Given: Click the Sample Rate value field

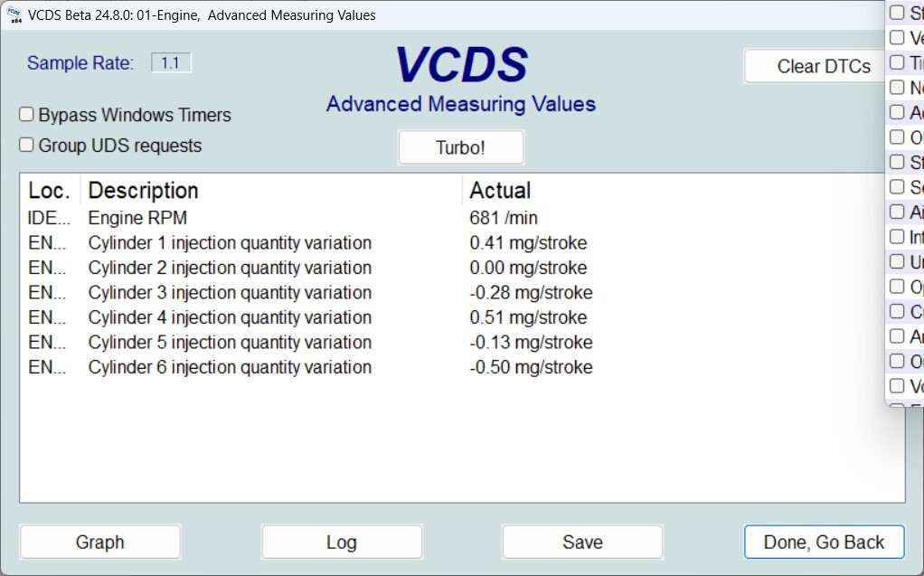Looking at the screenshot, I should pyautogui.click(x=170, y=62).
